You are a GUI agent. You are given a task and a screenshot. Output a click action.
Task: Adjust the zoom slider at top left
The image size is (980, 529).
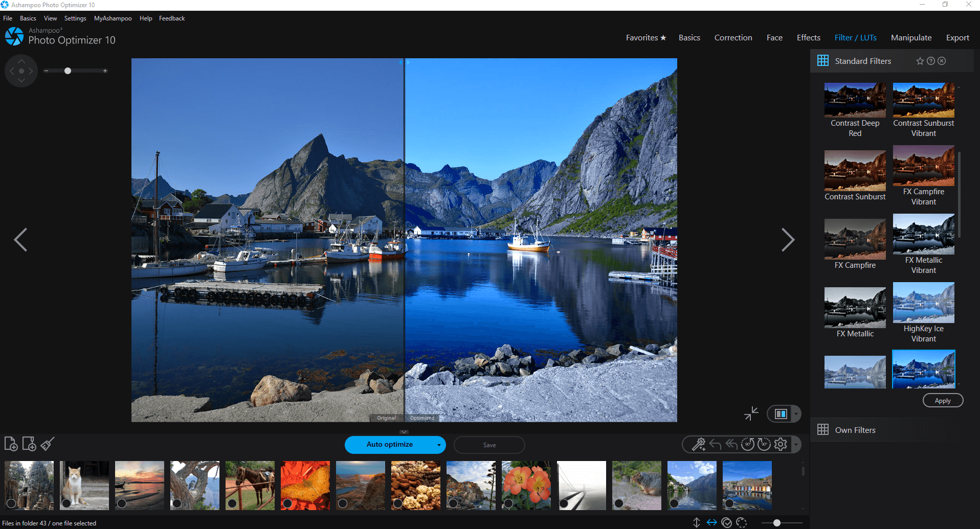pos(68,71)
